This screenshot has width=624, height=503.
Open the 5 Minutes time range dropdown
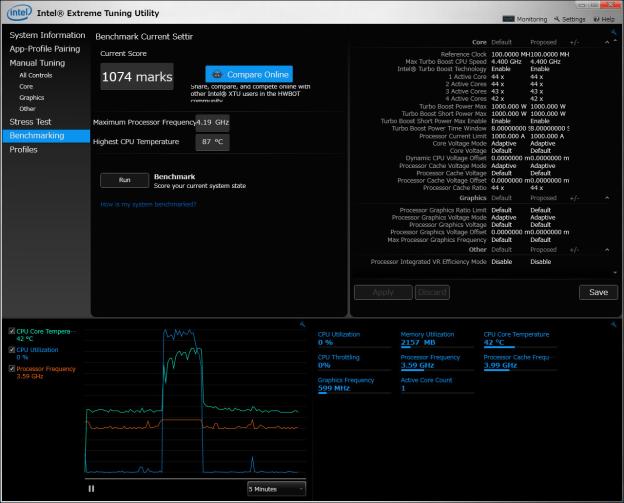[276, 488]
